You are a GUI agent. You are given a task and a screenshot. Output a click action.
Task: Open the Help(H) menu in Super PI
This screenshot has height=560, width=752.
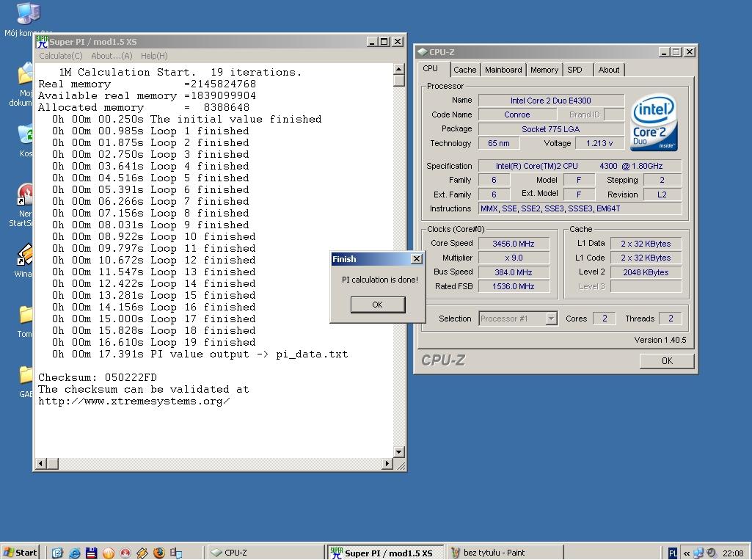coord(154,56)
